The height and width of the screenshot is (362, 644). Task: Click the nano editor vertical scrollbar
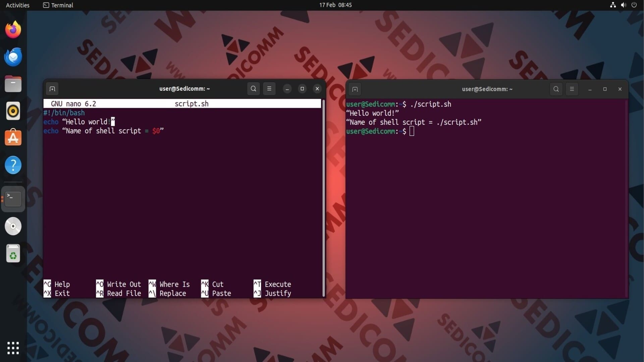click(x=324, y=198)
